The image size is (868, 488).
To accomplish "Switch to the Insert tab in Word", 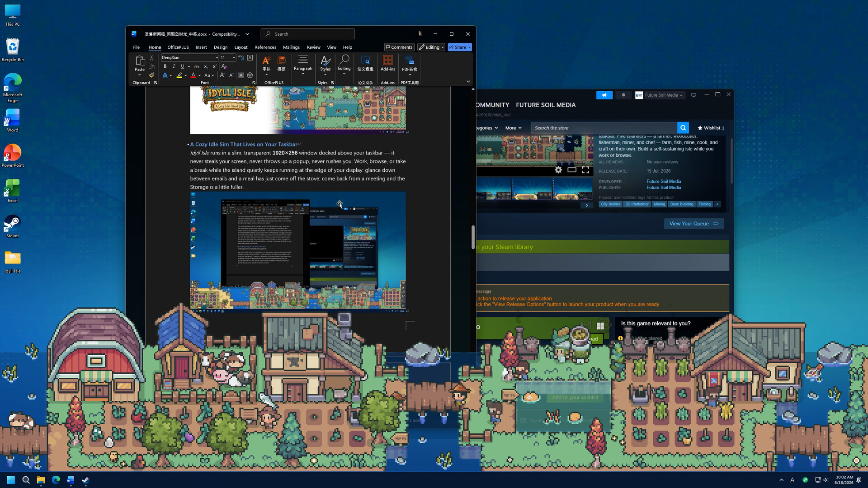I will click(x=201, y=47).
